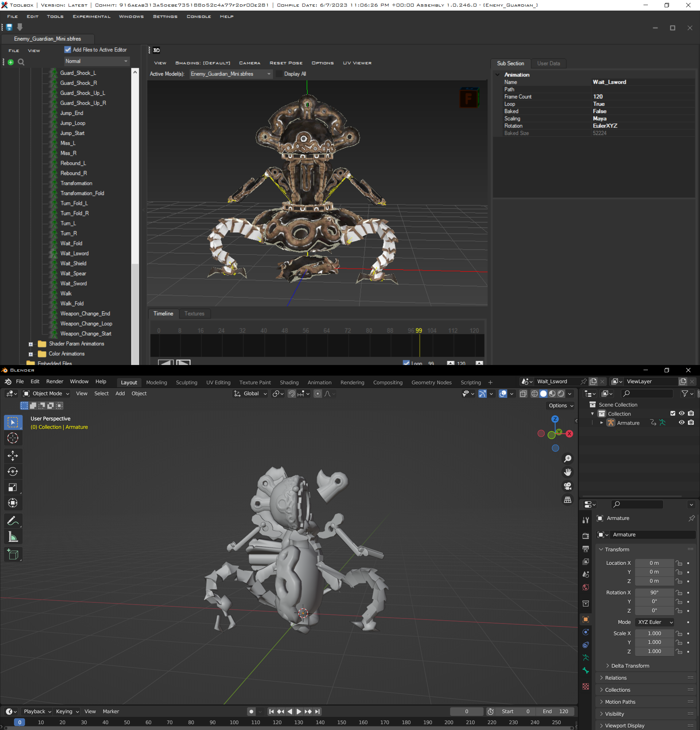
Task: Open the Object Mode dropdown
Action: click(x=46, y=393)
